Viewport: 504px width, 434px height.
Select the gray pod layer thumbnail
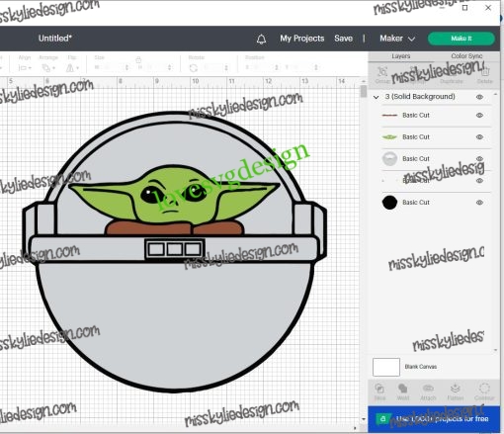[389, 159]
